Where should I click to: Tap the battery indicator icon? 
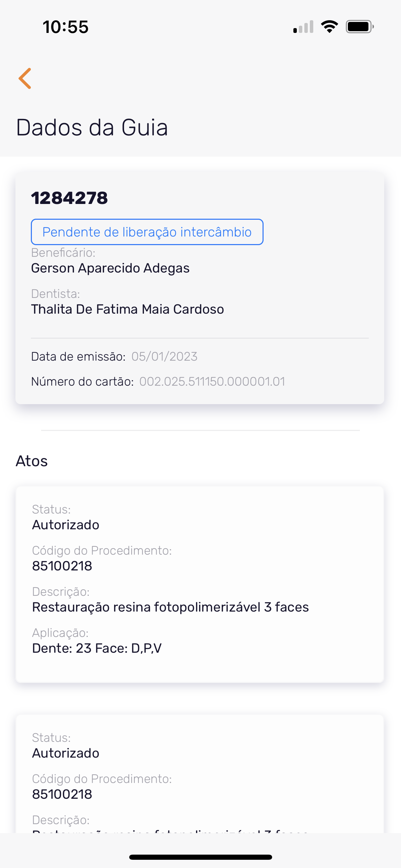point(359,27)
